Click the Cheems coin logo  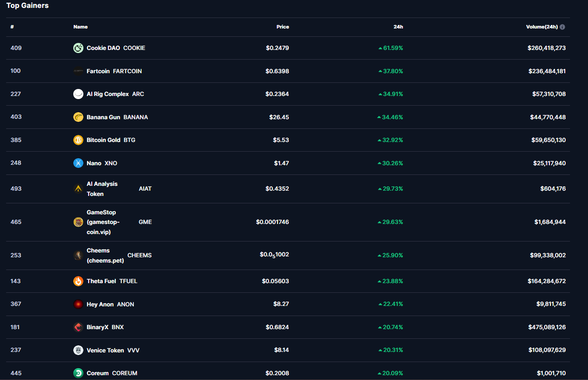[78, 256]
